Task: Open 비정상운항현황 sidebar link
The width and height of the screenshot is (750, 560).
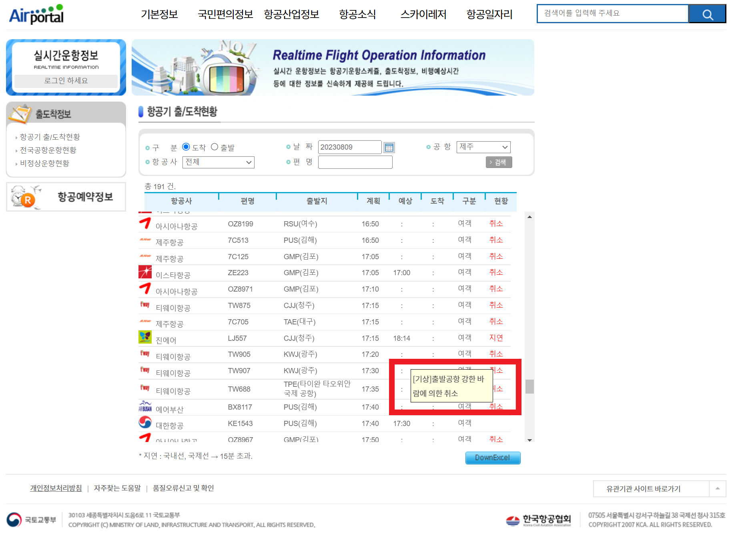Action: click(44, 164)
